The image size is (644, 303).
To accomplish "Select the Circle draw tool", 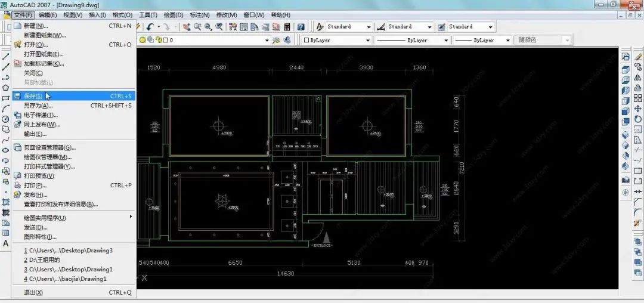I will [6, 119].
